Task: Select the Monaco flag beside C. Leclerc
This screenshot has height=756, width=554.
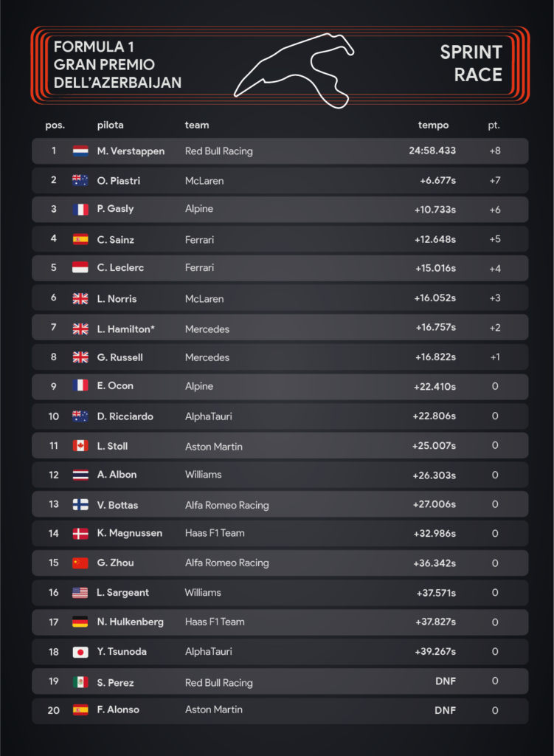Action: [x=80, y=267]
